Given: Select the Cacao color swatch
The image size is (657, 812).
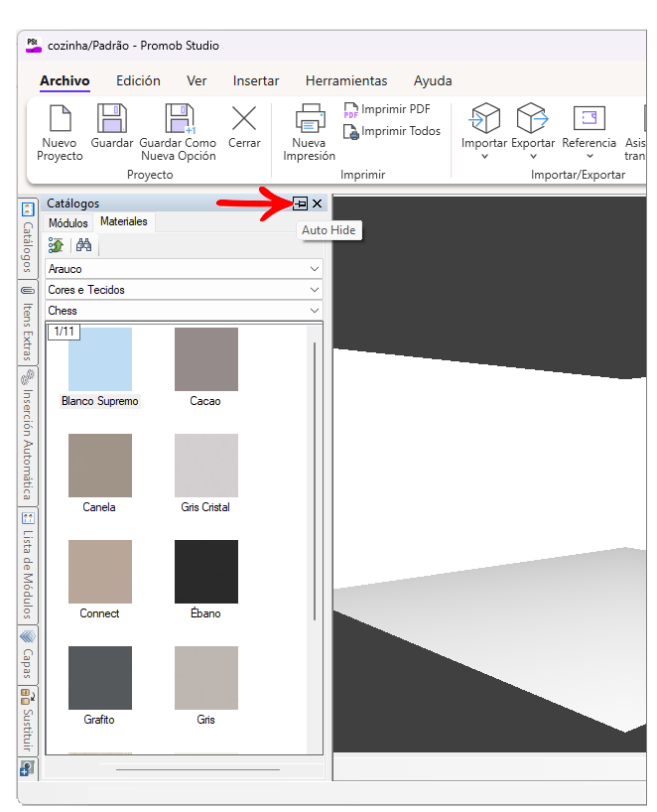Looking at the screenshot, I should 206,359.
